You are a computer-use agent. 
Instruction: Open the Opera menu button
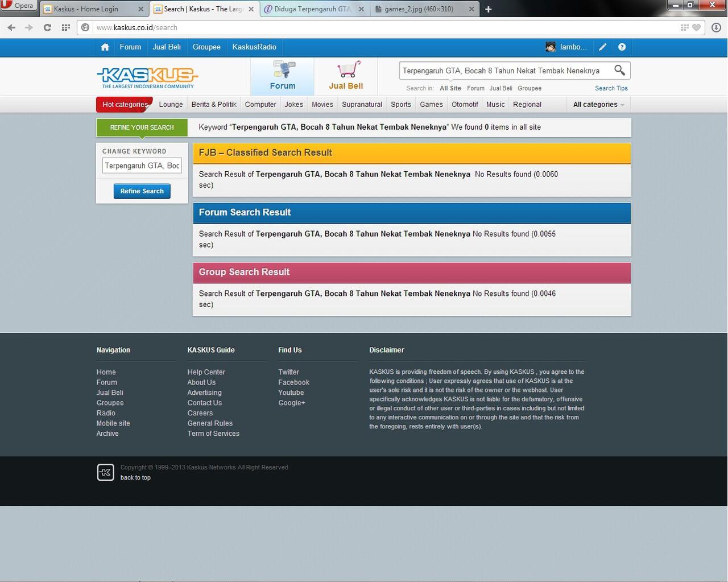pos(18,6)
